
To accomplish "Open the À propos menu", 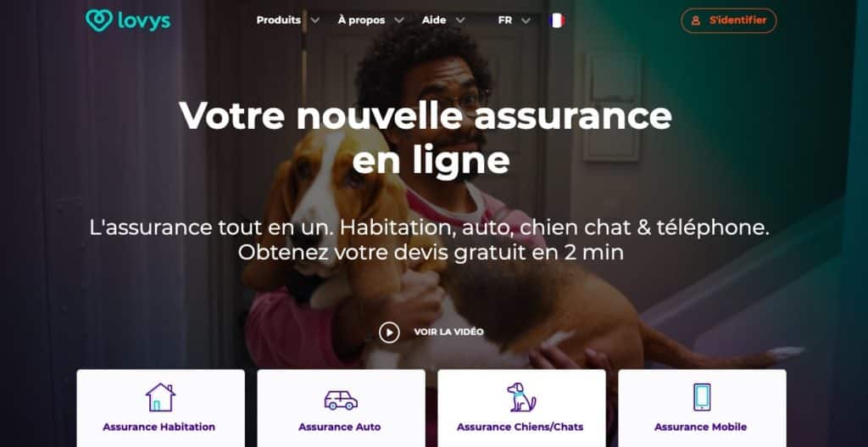I will click(361, 20).
